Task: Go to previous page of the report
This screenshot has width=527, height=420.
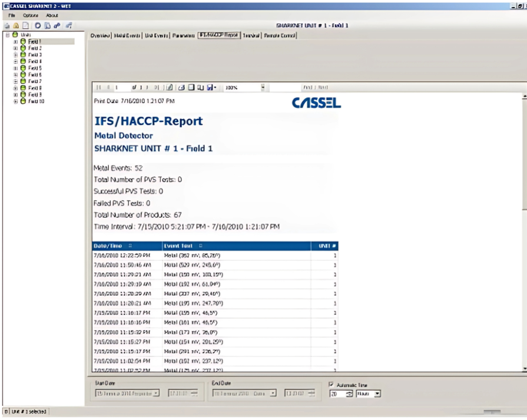Action: pos(108,87)
